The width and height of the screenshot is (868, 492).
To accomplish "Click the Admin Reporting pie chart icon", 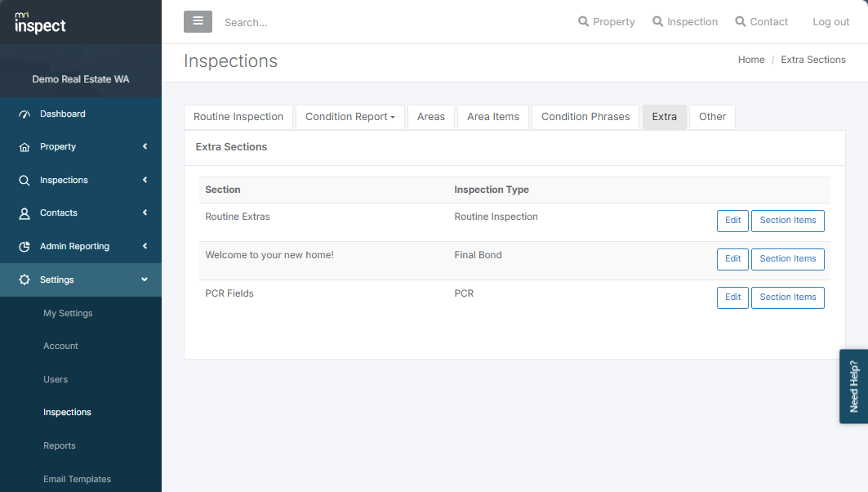I will [24, 247].
